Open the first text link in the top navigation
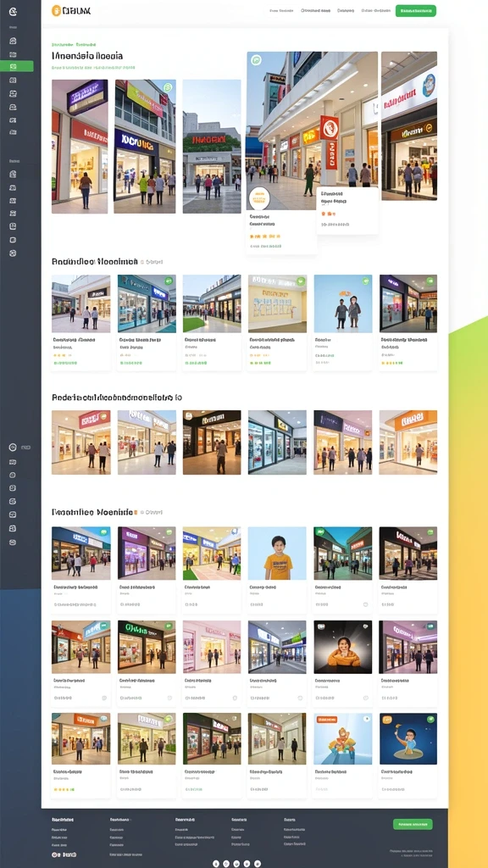Viewport: 488px width, 868px height. (x=281, y=10)
